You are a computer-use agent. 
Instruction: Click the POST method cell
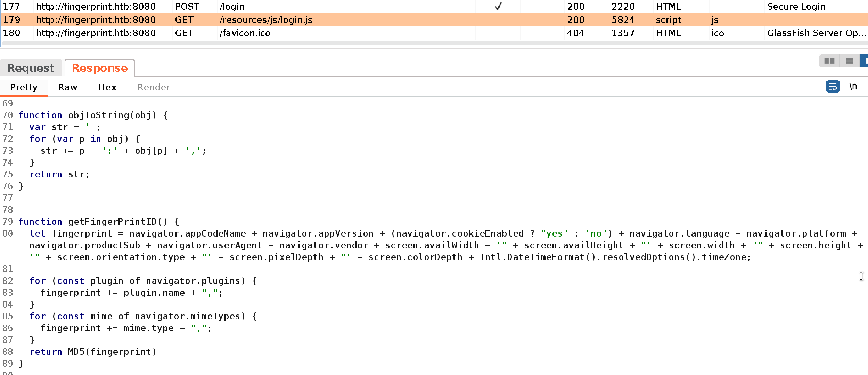[x=187, y=7]
